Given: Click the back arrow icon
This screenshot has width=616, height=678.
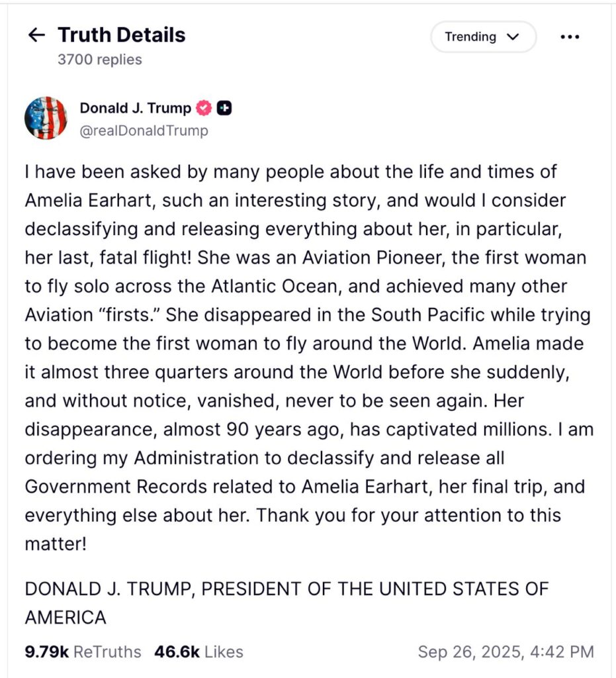Looking at the screenshot, I should point(37,36).
